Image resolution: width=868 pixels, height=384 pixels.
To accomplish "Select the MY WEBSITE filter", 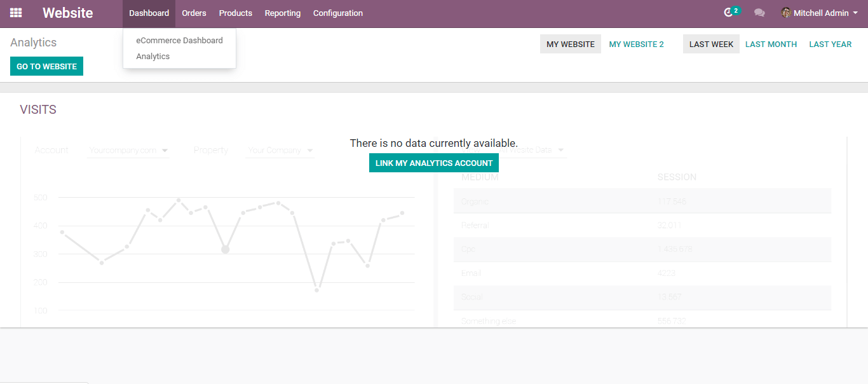I will [571, 44].
